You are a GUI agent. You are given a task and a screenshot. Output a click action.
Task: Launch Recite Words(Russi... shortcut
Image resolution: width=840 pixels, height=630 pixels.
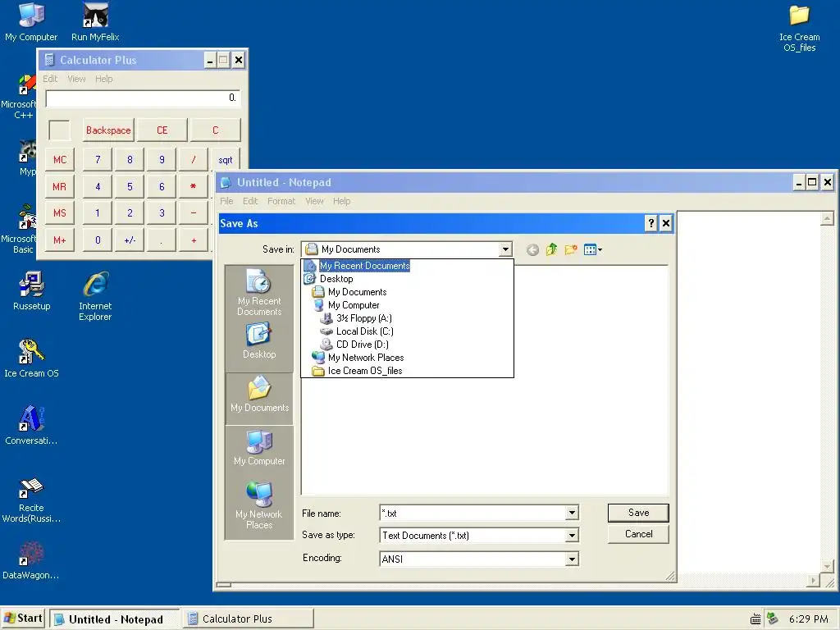click(32, 500)
